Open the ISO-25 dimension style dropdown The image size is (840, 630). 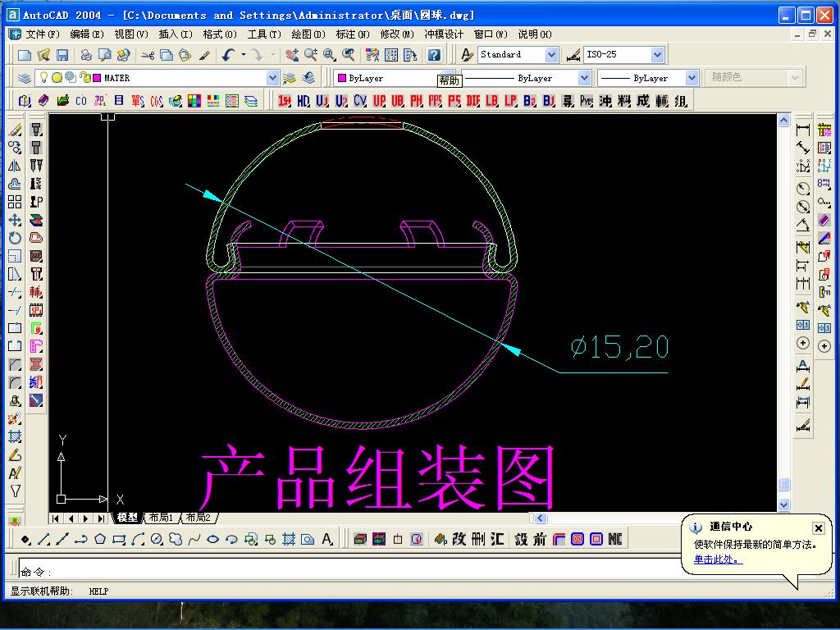[658, 55]
